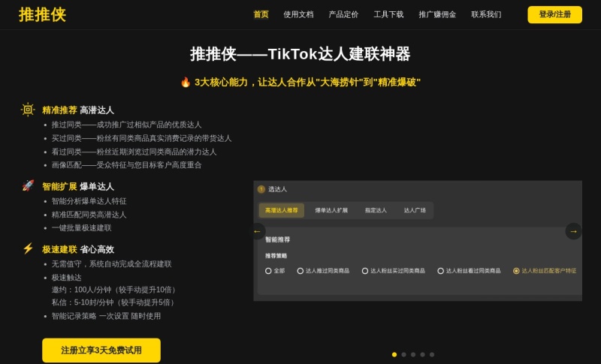
Task: Click the 注册立享3天免费试用 button
Action: 101,350
